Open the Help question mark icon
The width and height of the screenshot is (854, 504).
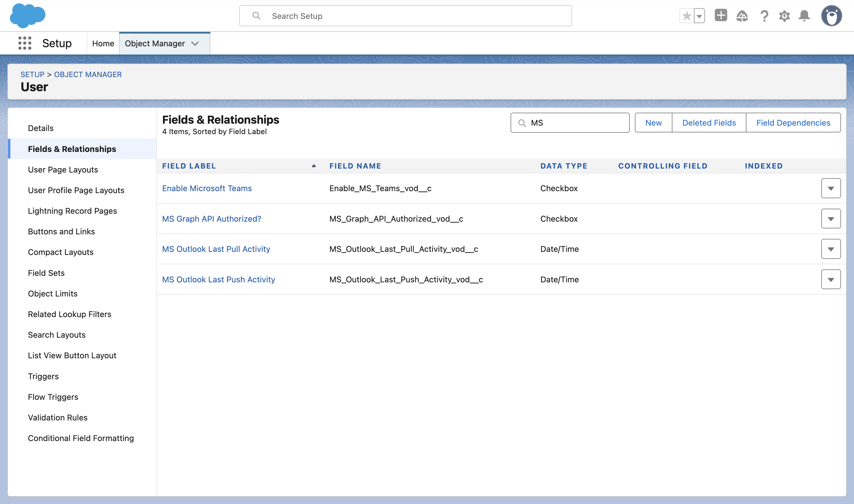point(764,16)
